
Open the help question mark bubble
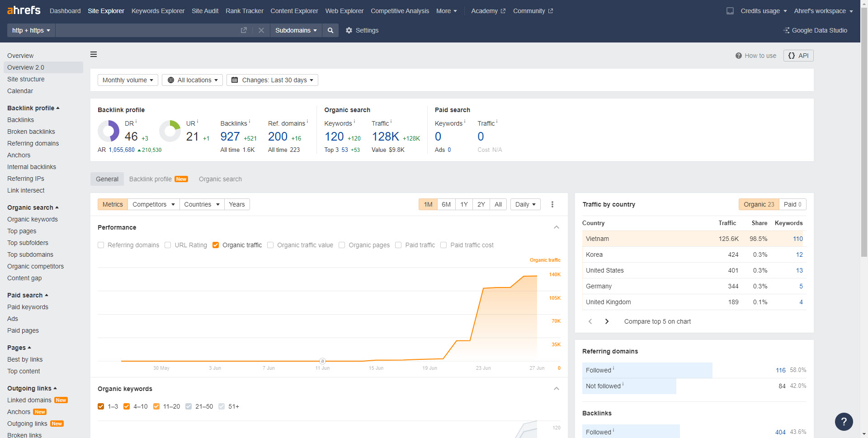[844, 422]
